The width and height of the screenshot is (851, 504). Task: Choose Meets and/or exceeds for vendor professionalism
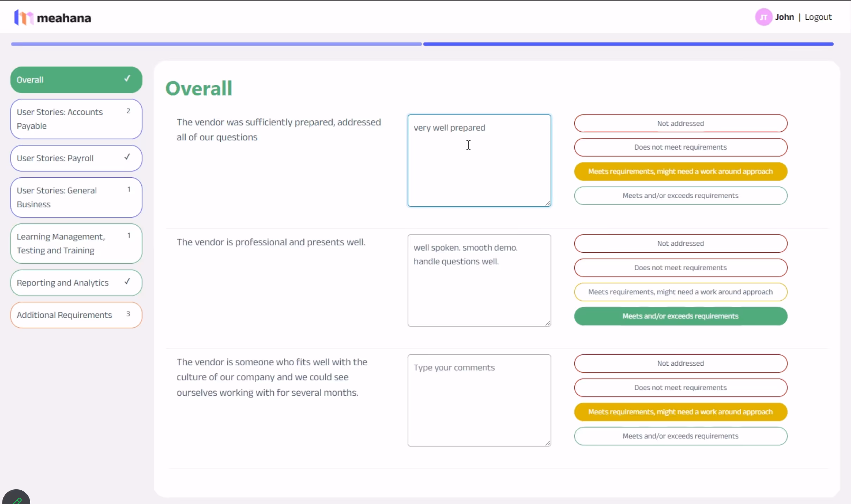681,316
